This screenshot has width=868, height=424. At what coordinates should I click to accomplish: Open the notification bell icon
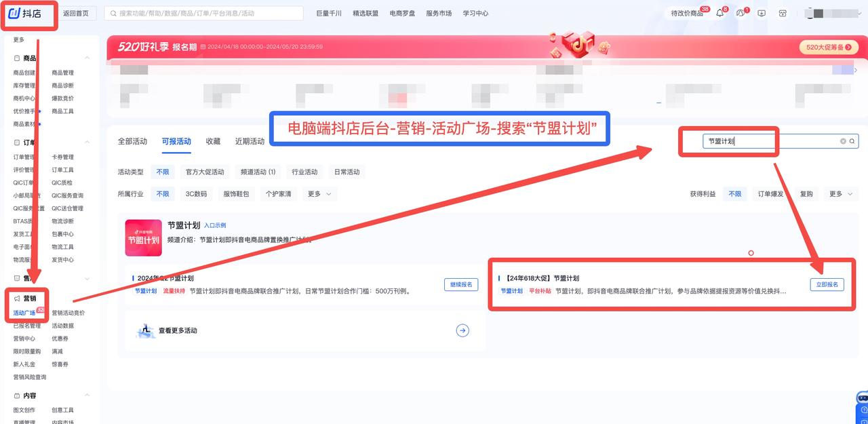719,13
